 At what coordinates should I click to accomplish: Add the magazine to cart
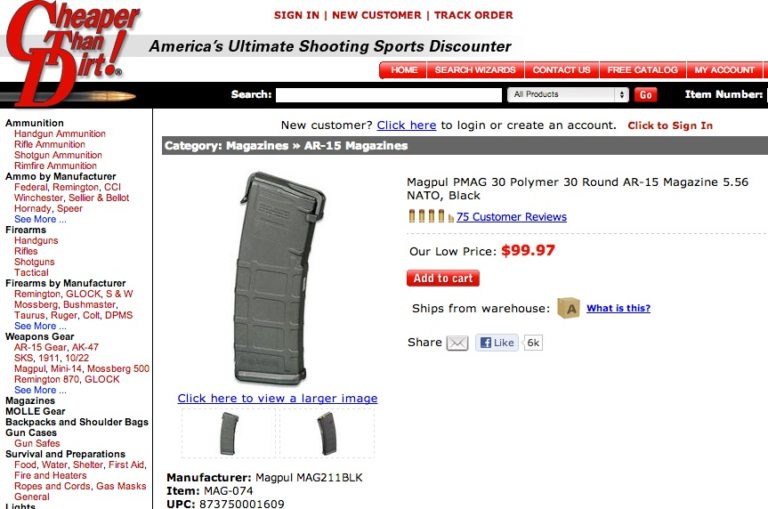click(443, 278)
